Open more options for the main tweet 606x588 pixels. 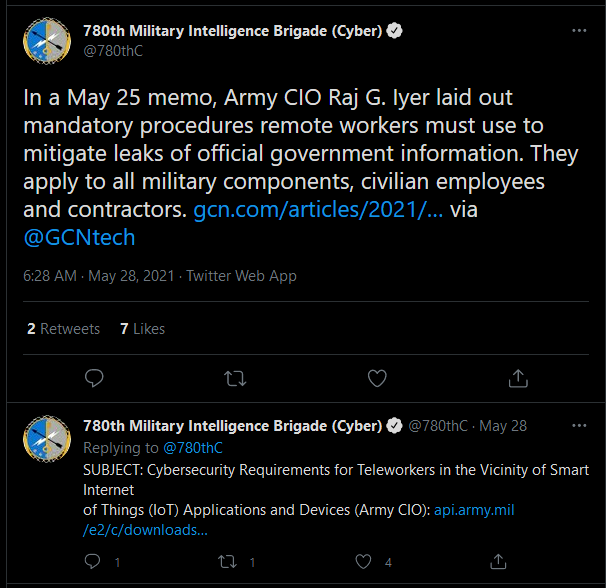click(579, 31)
